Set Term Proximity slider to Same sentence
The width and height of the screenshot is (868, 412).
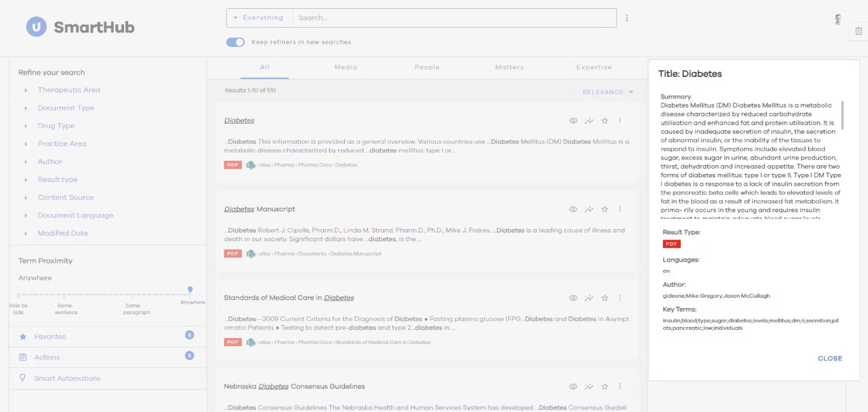(x=64, y=295)
